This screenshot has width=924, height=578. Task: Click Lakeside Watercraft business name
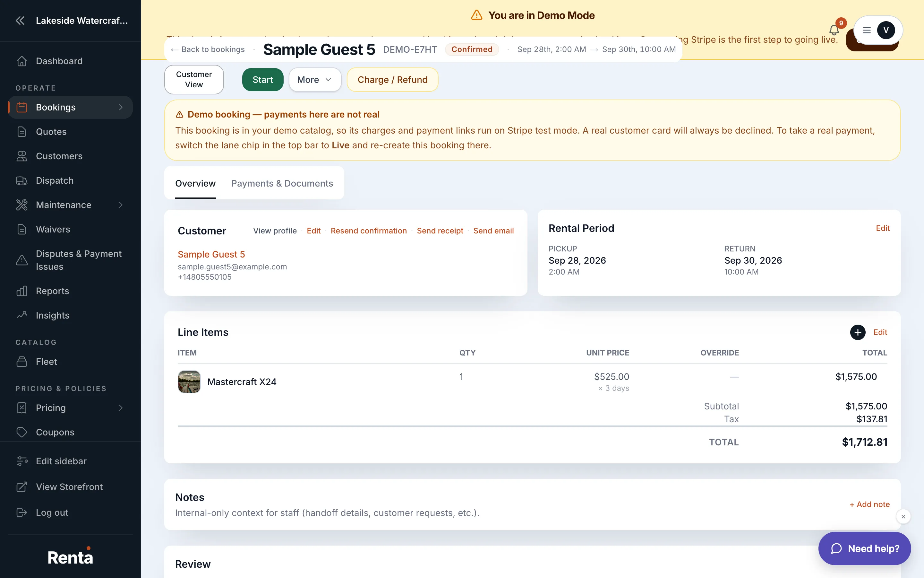(82, 21)
